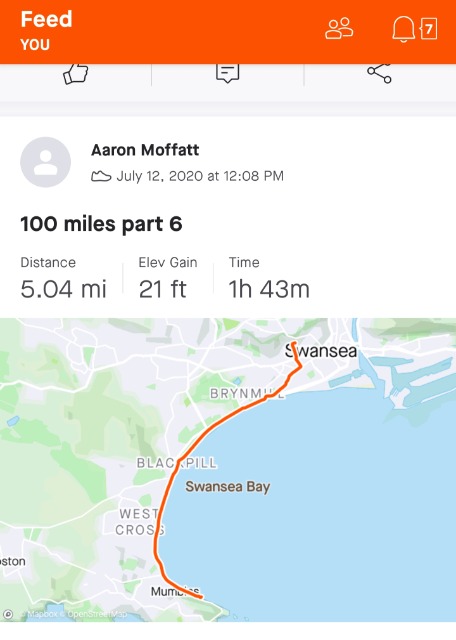Tap Aaron Moffatt's profile avatar
Image resolution: width=456 pixels, height=640 pixels.
point(45,162)
